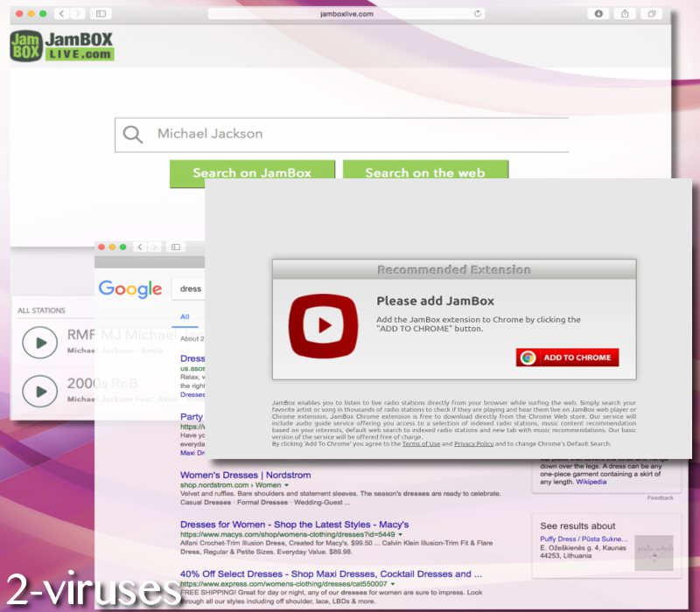This screenshot has height=612, width=700.
Task: Click the Michael Jackson search input field
Action: click(x=262, y=134)
